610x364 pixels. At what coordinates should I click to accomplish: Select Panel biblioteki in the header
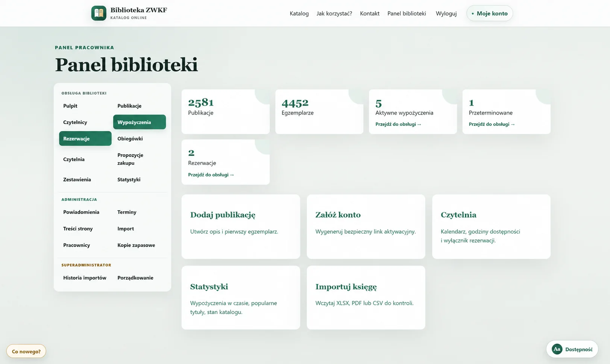pos(407,14)
